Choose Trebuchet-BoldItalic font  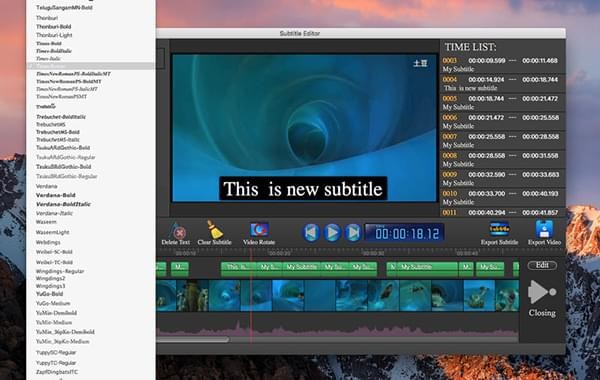tap(61, 117)
